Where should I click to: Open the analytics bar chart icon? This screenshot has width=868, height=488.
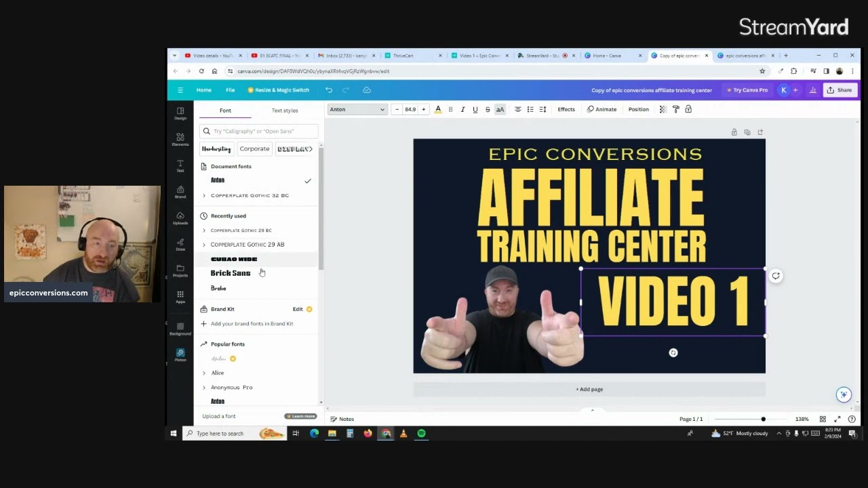(x=812, y=90)
